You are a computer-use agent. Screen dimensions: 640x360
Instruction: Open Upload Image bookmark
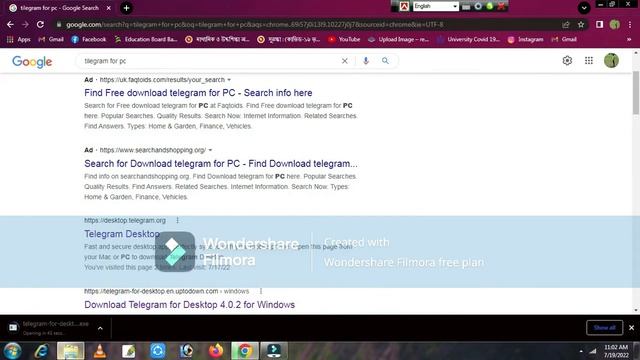398,40
